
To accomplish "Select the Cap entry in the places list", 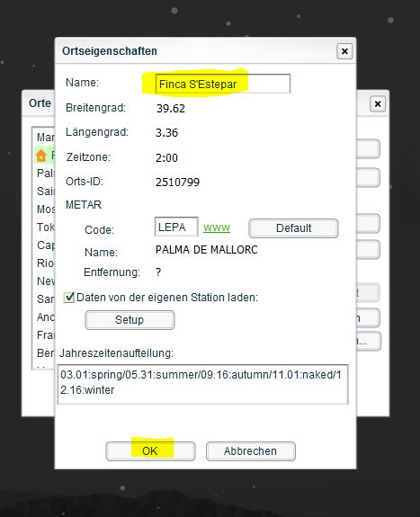I will click(x=46, y=245).
